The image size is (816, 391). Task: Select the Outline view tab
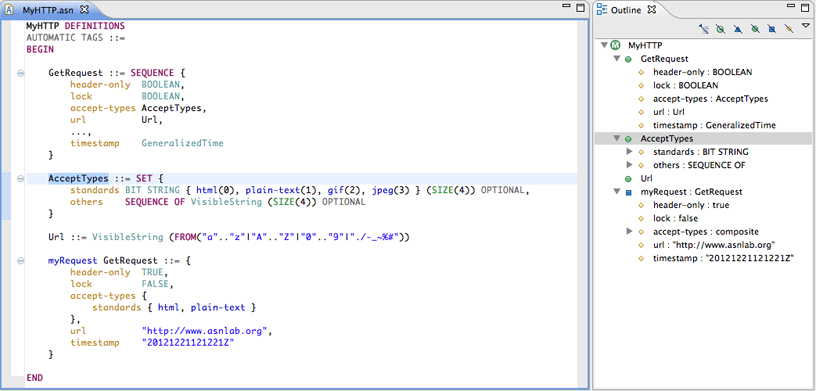coord(626,9)
